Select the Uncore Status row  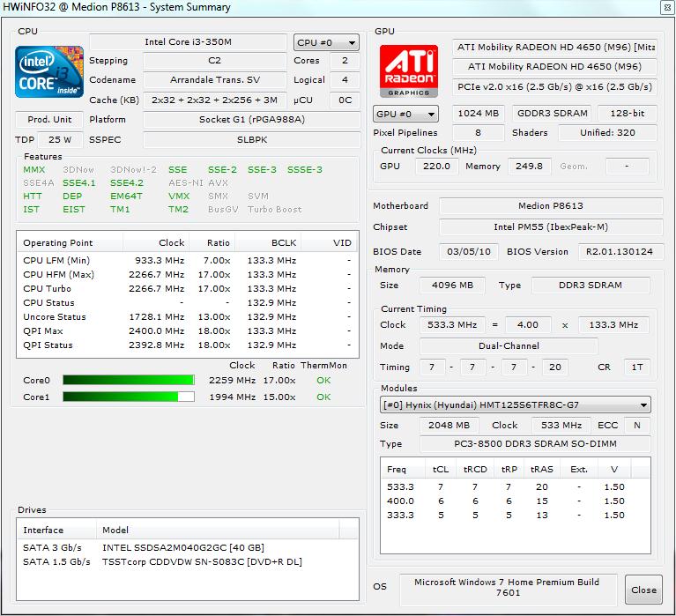coord(188,317)
